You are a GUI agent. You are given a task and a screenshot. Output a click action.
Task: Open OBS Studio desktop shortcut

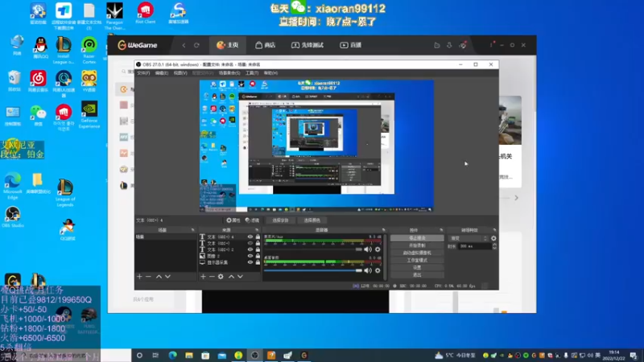(13, 216)
